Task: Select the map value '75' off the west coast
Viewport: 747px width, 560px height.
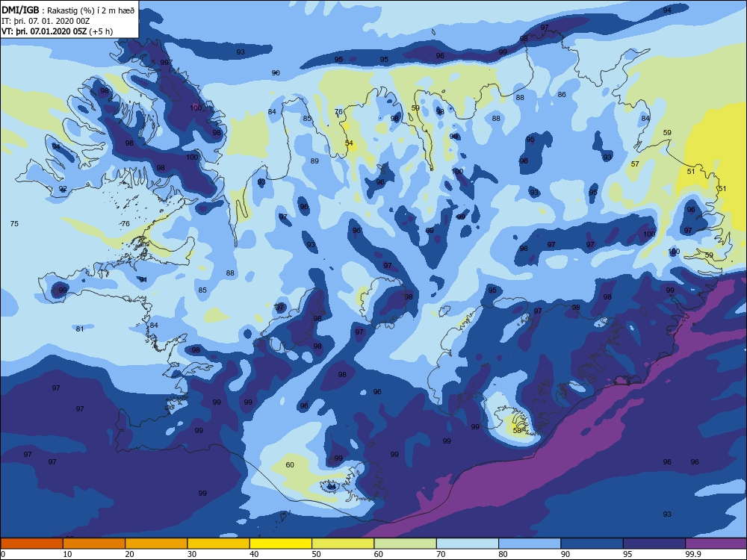Action: coord(14,224)
